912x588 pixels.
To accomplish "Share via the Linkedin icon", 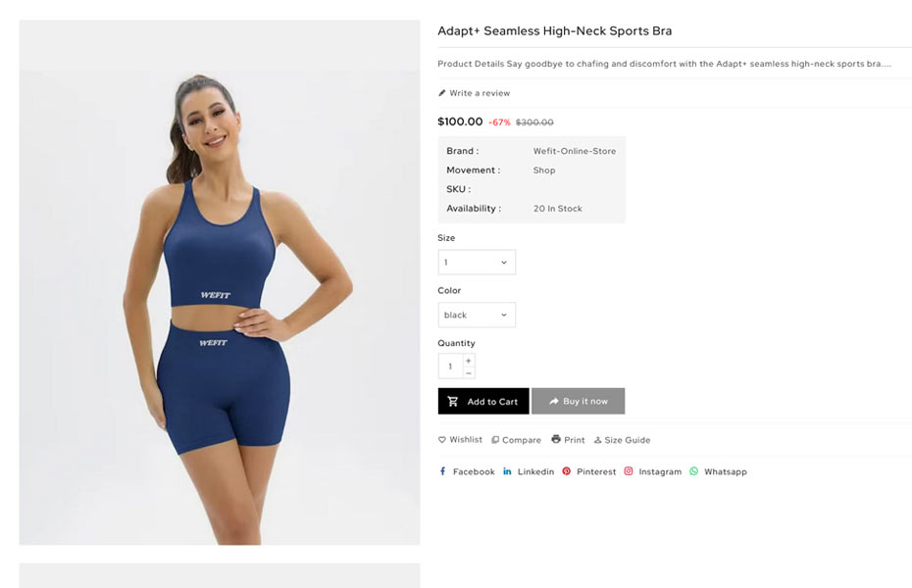I will [507, 471].
